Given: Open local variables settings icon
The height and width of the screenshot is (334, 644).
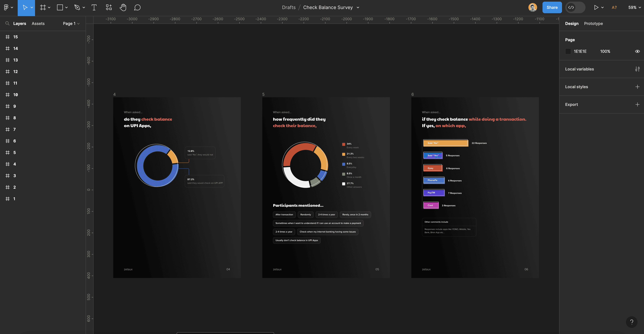Looking at the screenshot, I should [637, 69].
